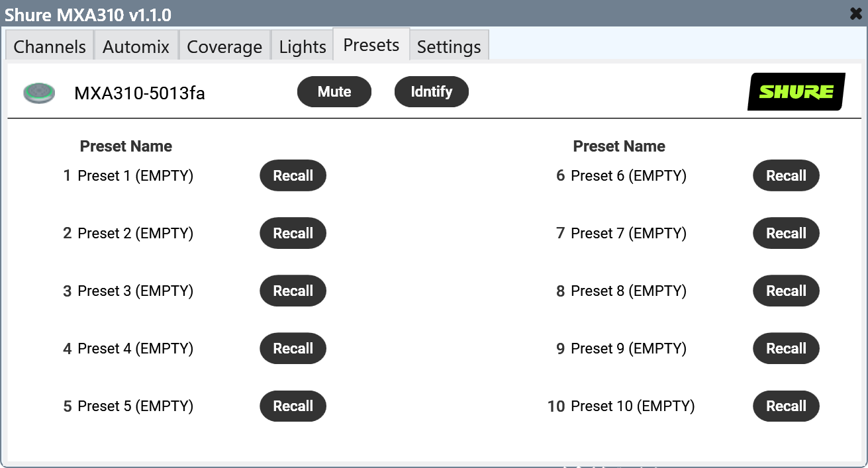Recall Preset 8
The height and width of the screenshot is (468, 868).
click(787, 291)
